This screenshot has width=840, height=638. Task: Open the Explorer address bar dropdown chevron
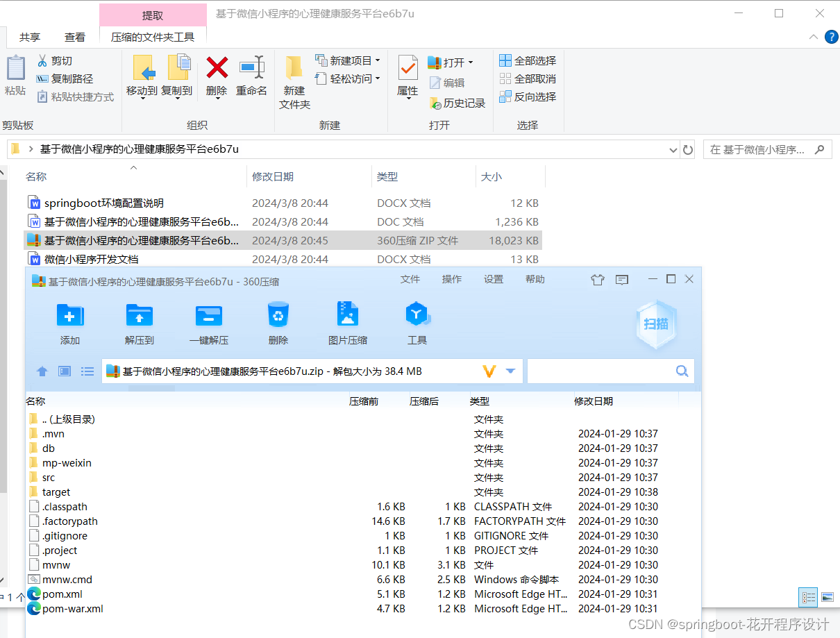(672, 149)
